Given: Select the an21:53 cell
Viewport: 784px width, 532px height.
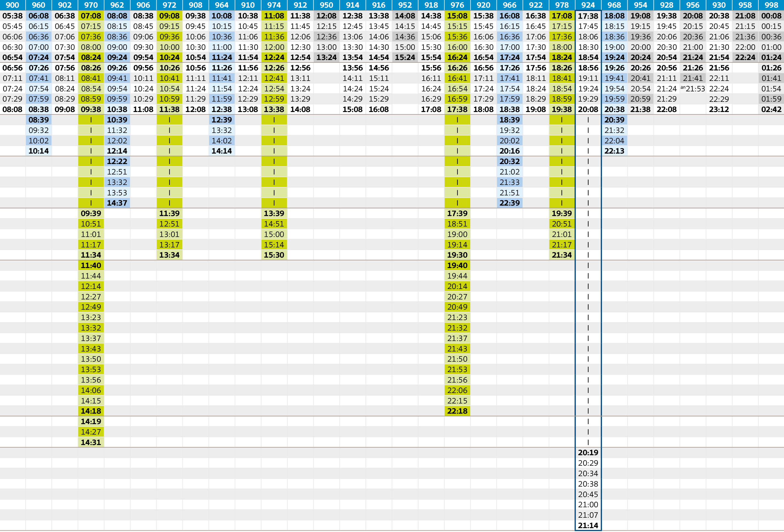Looking at the screenshot, I should click(x=693, y=89).
